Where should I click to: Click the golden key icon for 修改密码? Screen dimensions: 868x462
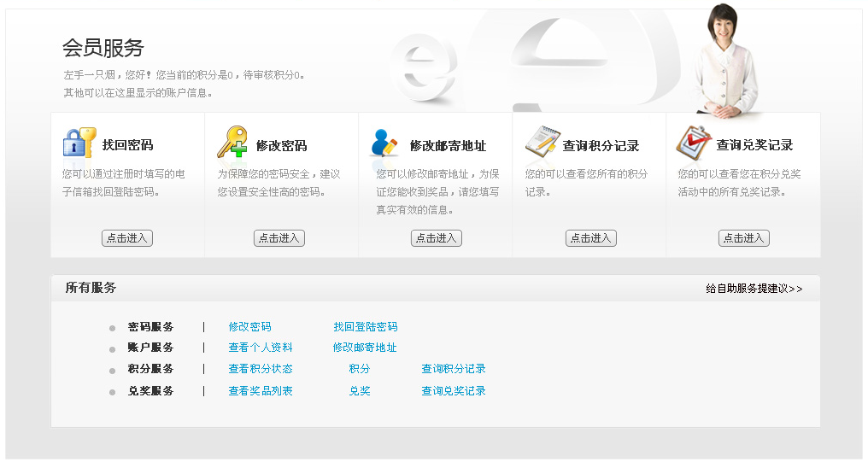pos(232,143)
